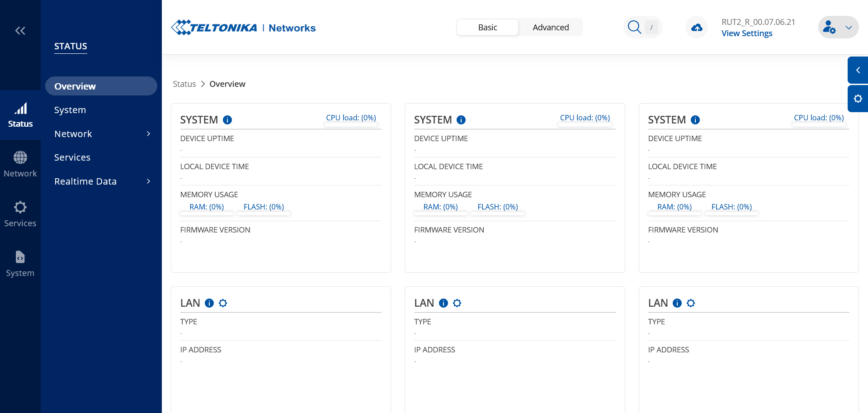Click the search magnifier icon
This screenshot has width=868, height=413.
[x=634, y=27]
